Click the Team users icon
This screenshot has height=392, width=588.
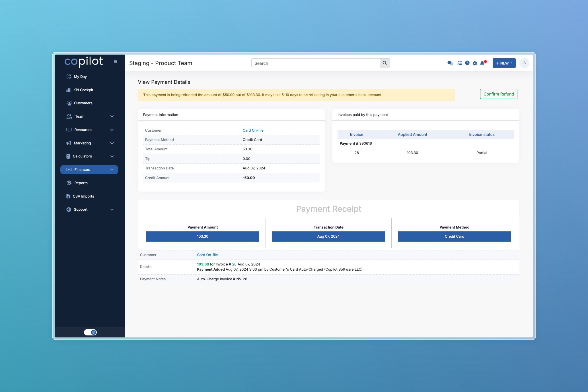pyautogui.click(x=69, y=116)
